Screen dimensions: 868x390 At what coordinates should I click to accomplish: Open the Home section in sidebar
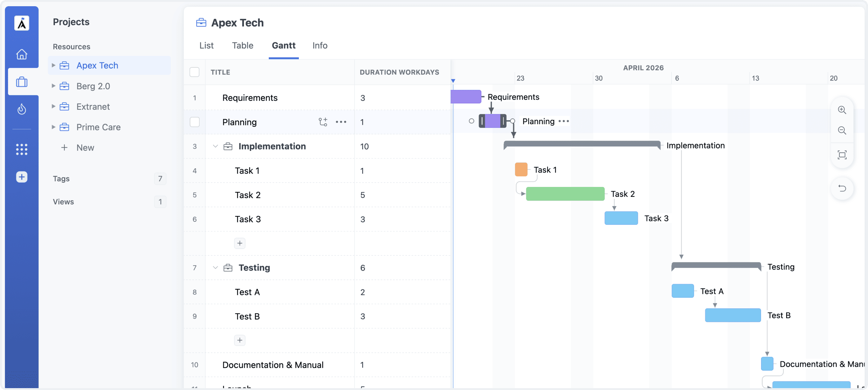pos(22,54)
